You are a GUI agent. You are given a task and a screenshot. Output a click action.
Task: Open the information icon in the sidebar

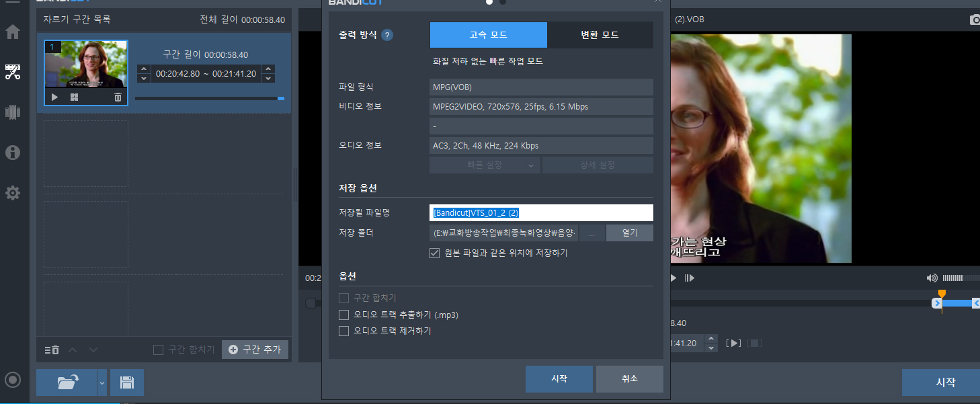coord(13,153)
